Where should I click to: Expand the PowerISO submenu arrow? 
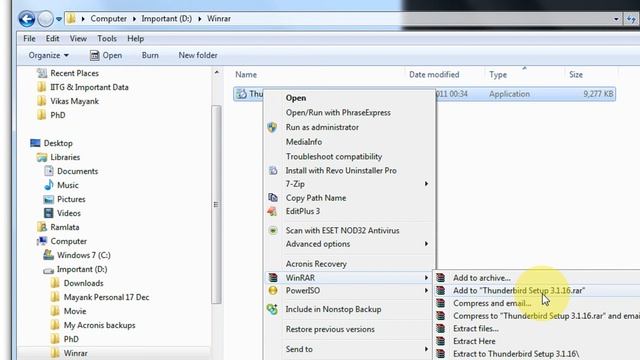coord(426,291)
